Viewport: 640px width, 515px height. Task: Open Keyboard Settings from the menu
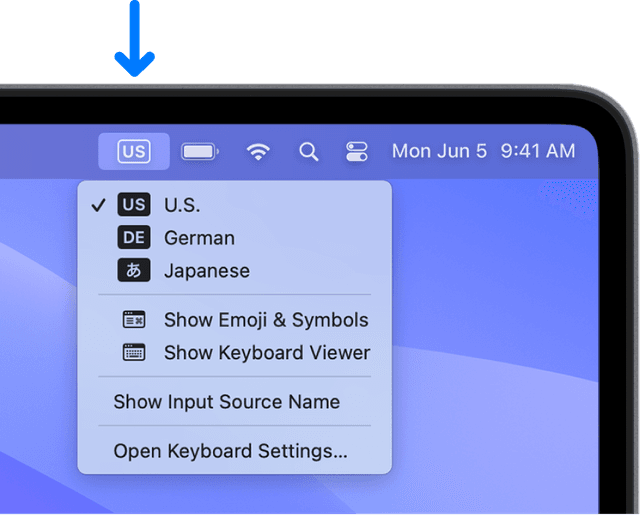pyautogui.click(x=230, y=451)
